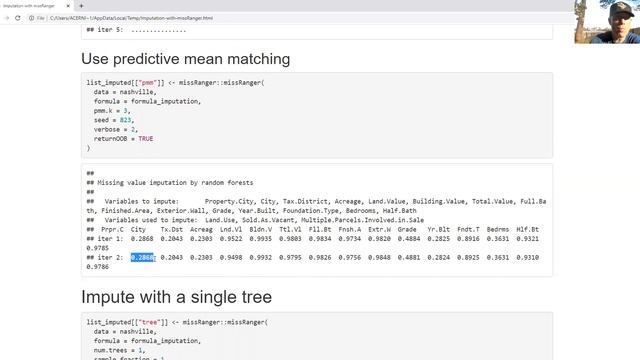The height and width of the screenshot is (360, 640).
Task: Click the 0.9786 value below iter 2
Action: (x=98, y=267)
